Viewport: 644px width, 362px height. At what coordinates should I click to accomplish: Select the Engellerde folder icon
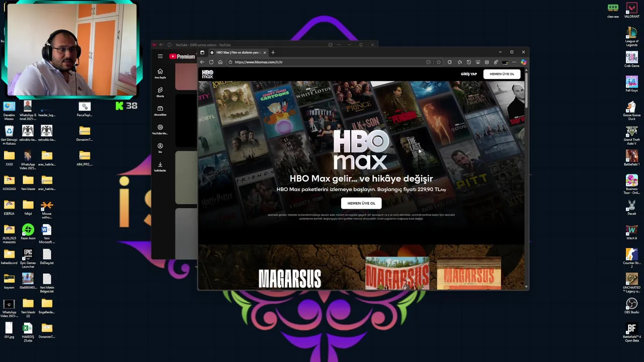pyautogui.click(x=47, y=305)
